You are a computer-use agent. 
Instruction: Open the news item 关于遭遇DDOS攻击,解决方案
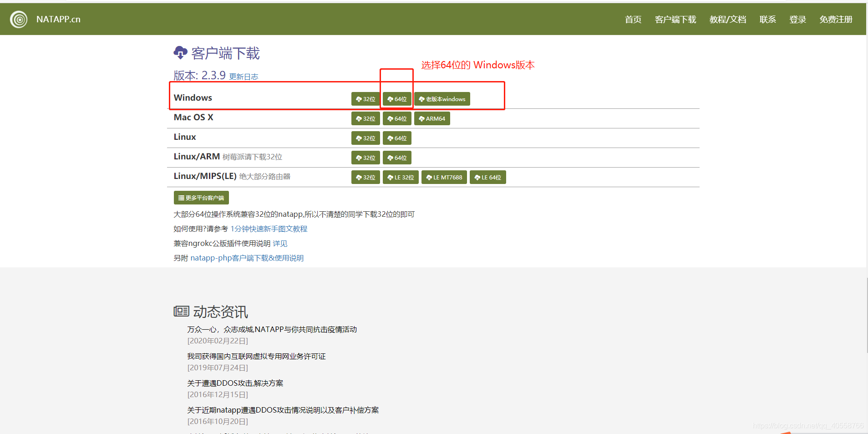click(x=235, y=383)
